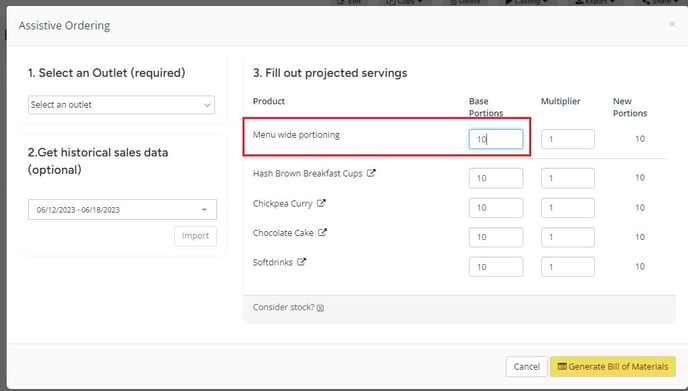Click Multiplier field for Chickpea Curry
Viewport: 688px width, 391px height.
point(568,208)
